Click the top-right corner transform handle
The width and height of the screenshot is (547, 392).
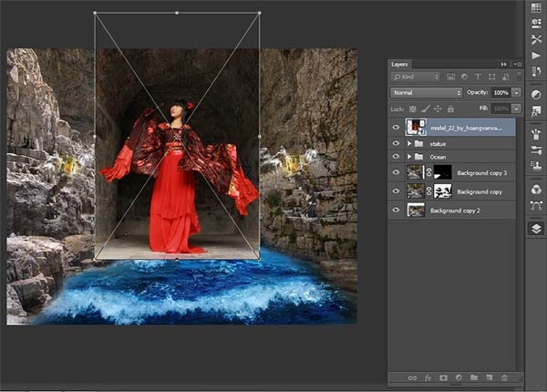259,13
